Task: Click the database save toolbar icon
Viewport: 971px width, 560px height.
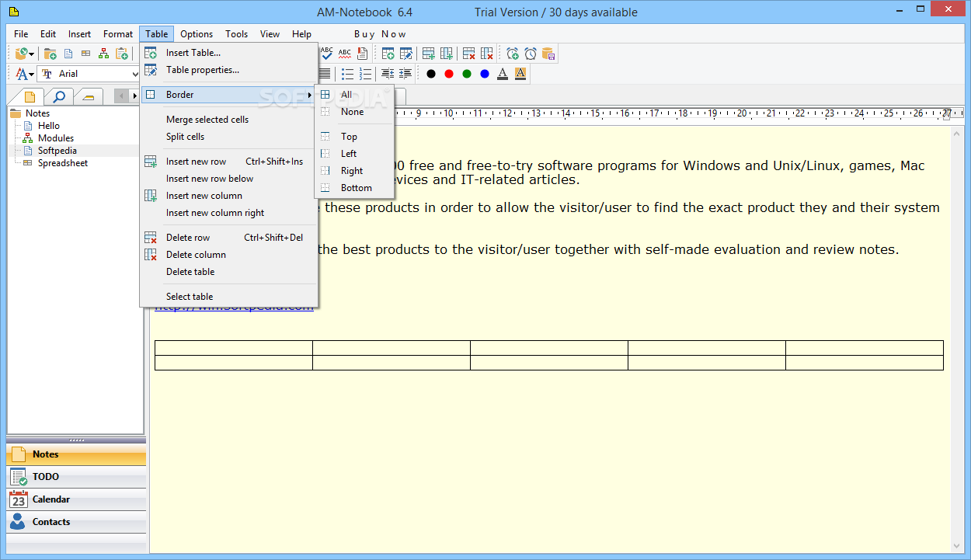Action: 548,54
